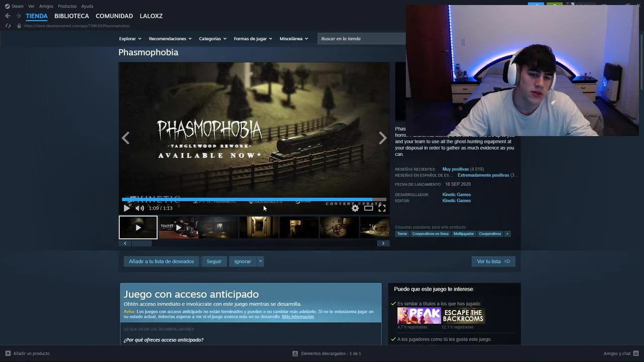Expand the Recomendaciones dropdown

tap(170, 39)
